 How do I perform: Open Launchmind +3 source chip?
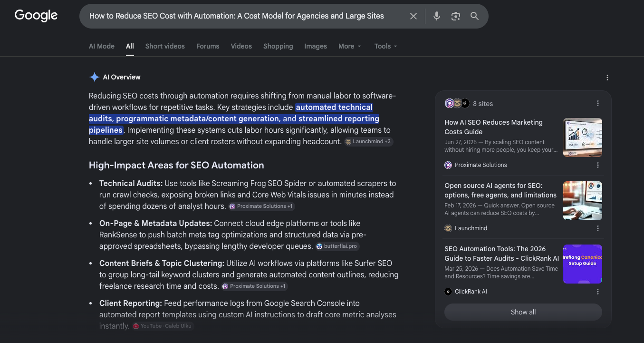[368, 141]
